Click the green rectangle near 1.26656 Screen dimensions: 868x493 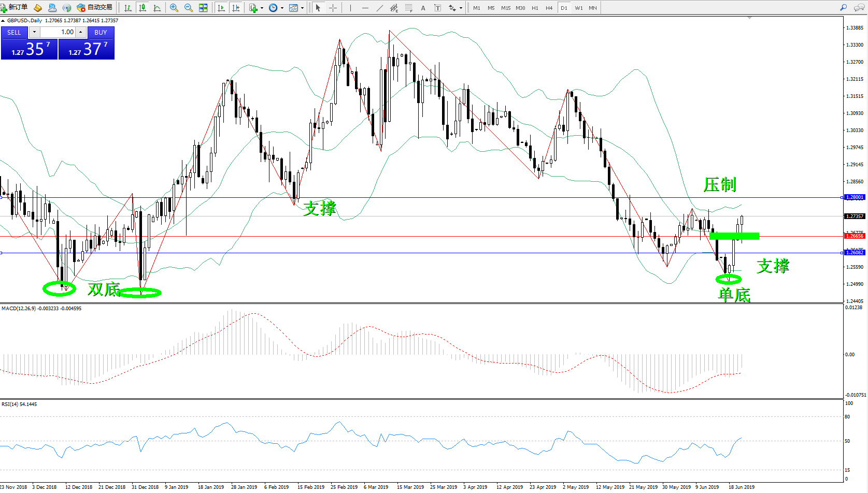(x=734, y=236)
